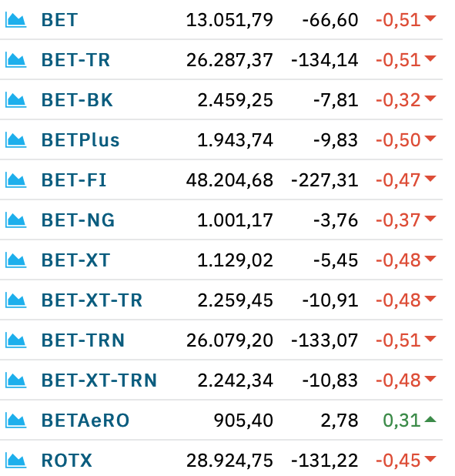Open the BET-XT-TR index link

[92, 300]
